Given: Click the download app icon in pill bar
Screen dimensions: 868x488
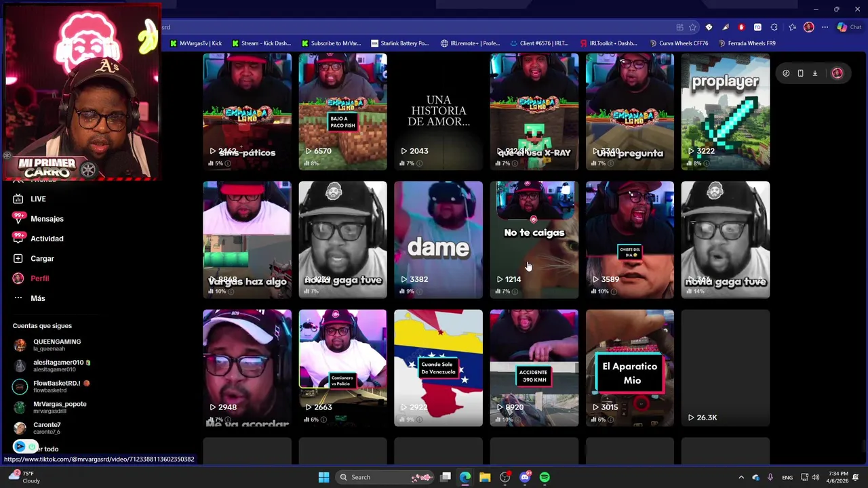Looking at the screenshot, I should [x=815, y=73].
